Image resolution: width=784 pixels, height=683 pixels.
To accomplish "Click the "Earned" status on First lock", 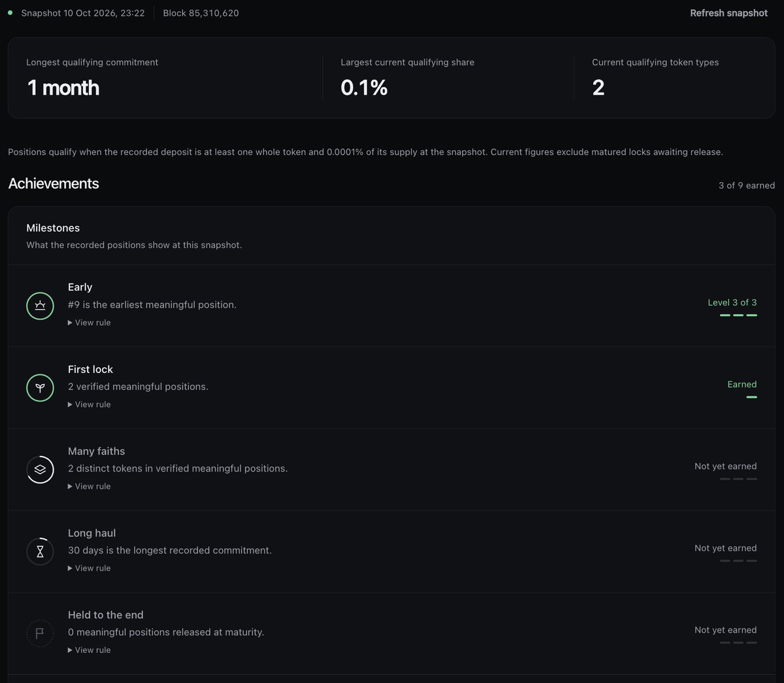I will (742, 384).
